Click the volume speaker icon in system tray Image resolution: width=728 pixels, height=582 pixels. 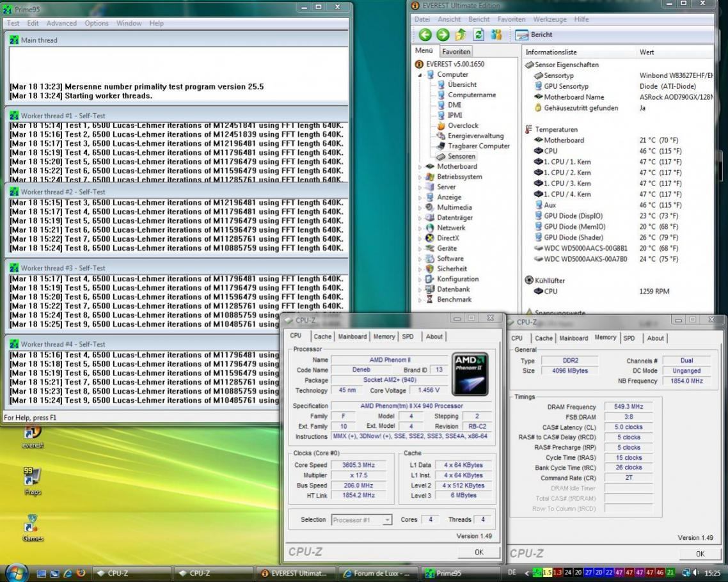coord(695,573)
